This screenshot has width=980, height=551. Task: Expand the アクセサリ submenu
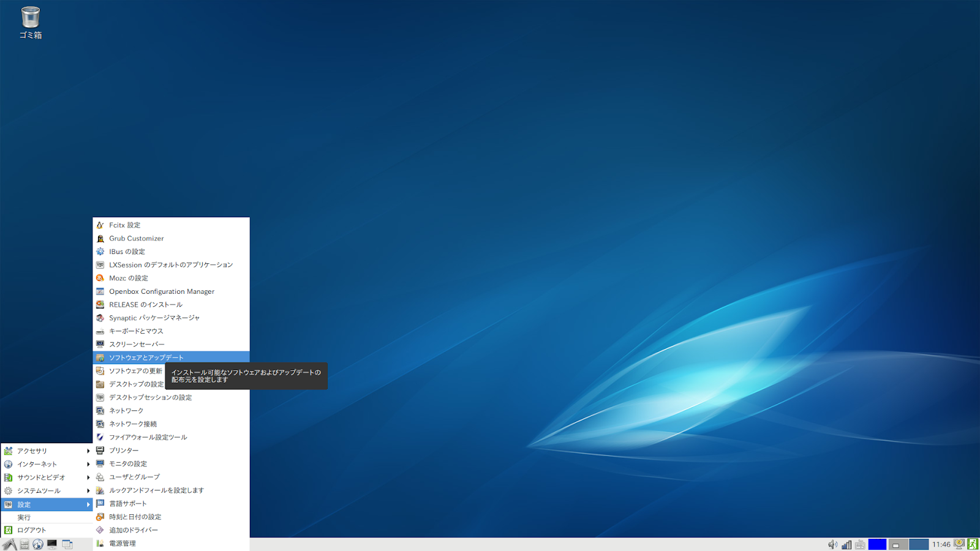pos(37,451)
